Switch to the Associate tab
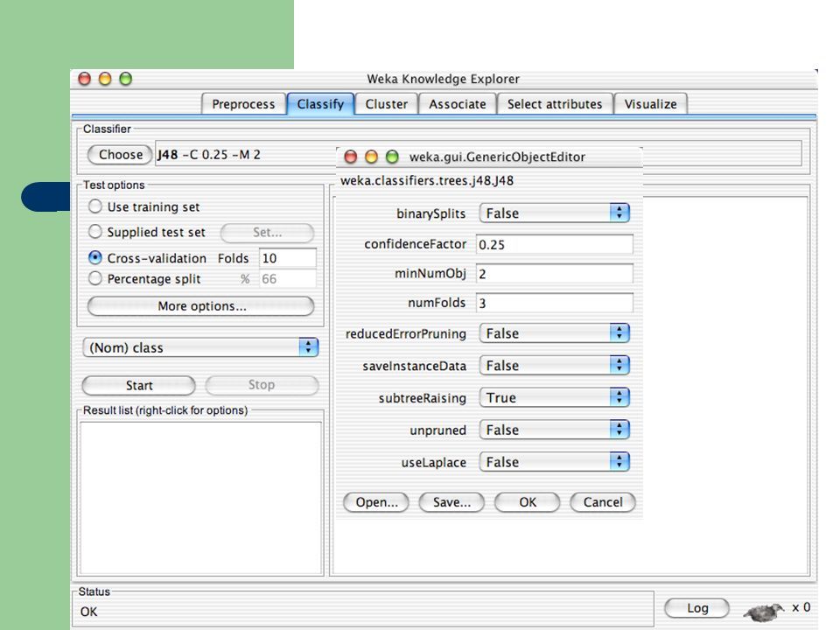Image resolution: width=840 pixels, height=630 pixels. (458, 104)
